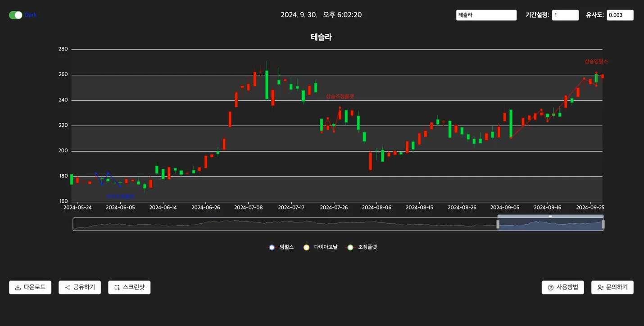
Task: Click the 유사도 value field
Action: 620,15
